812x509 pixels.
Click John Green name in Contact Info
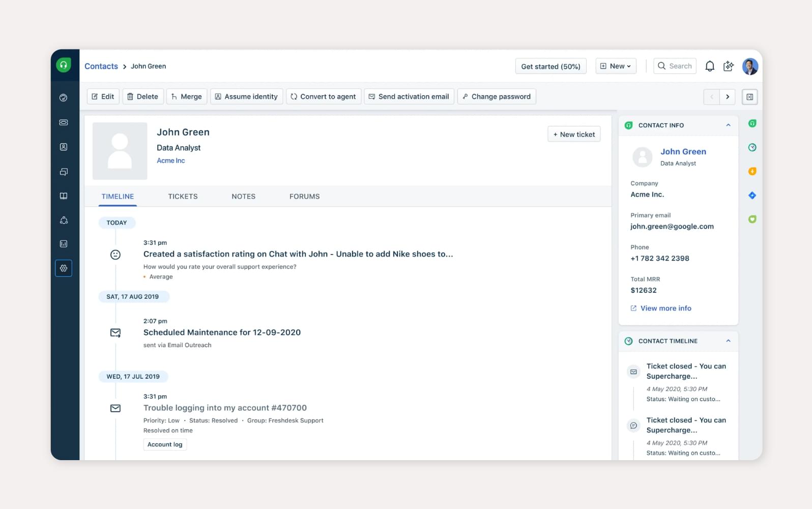pyautogui.click(x=683, y=152)
